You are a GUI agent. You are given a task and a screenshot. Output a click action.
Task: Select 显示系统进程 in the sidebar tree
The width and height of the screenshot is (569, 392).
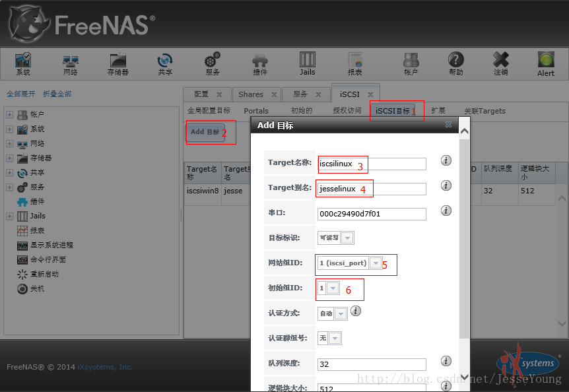click(x=45, y=245)
